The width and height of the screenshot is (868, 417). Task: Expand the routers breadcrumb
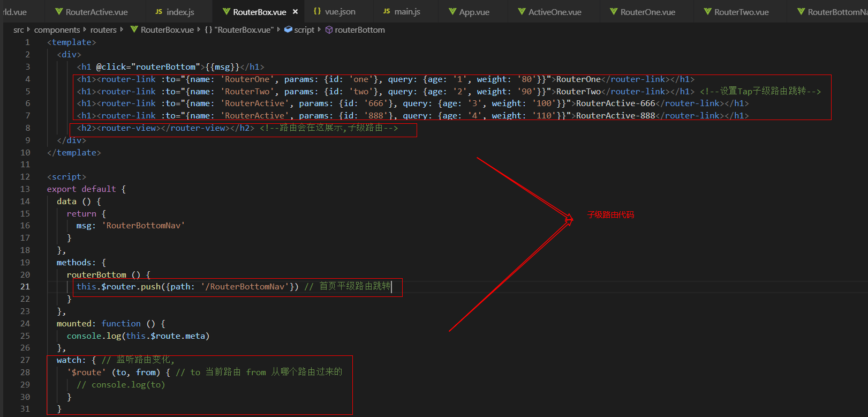click(x=103, y=30)
